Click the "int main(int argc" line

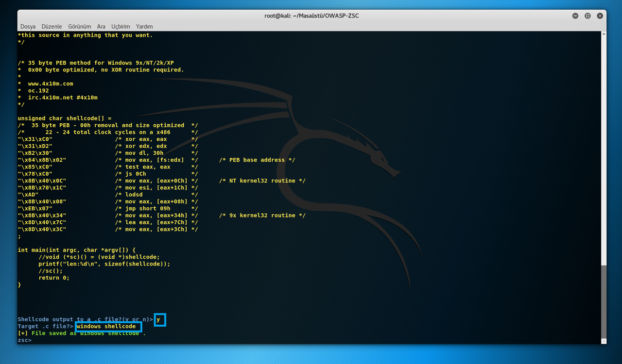77,250
